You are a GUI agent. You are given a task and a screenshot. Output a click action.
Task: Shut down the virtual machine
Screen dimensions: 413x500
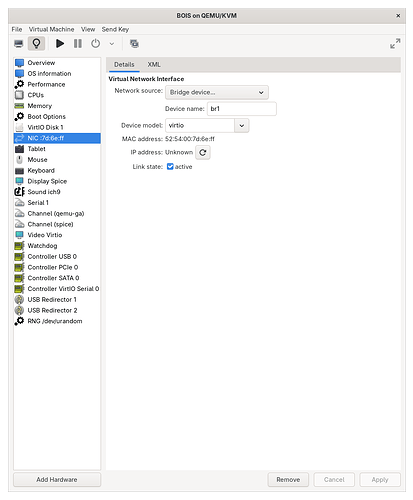click(x=96, y=44)
